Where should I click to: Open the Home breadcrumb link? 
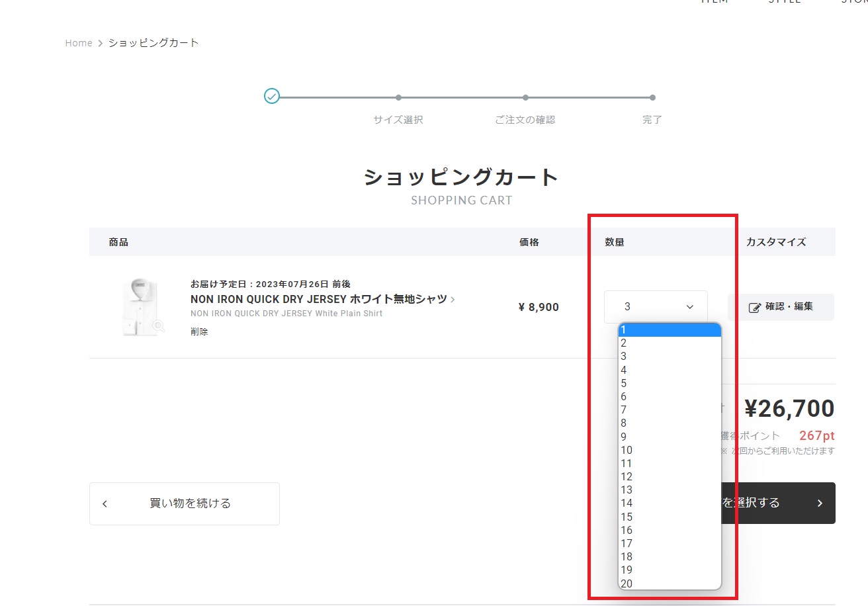79,43
